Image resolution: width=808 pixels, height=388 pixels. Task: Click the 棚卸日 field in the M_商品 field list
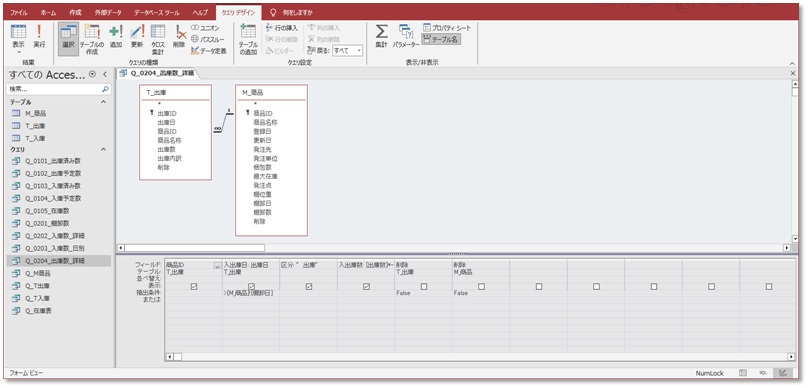263,203
